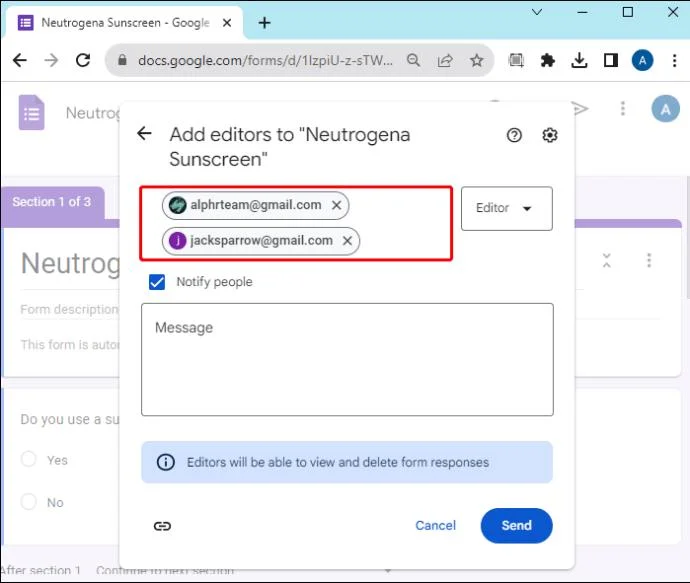The height and width of the screenshot is (583, 690).
Task: Click the Section 1 of 3 label
Action: [52, 202]
